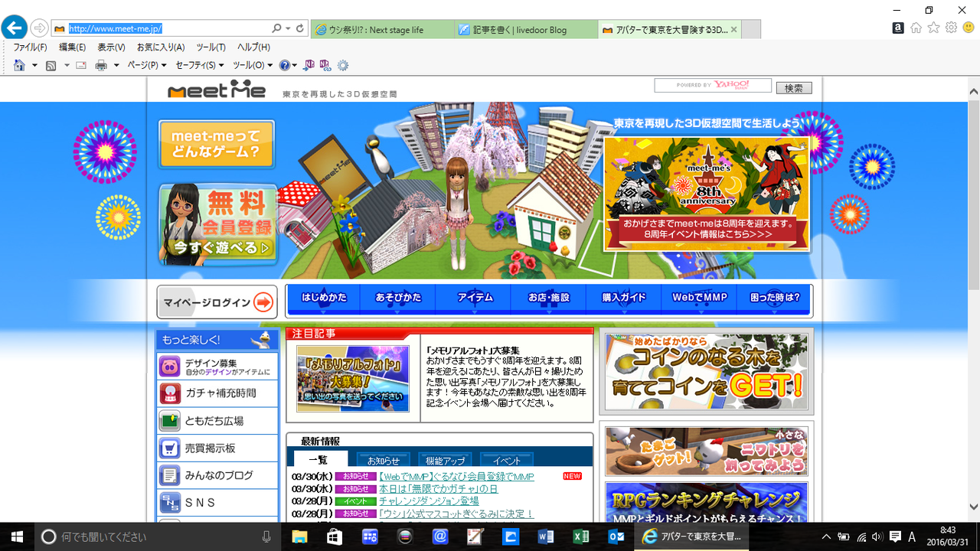980x551 pixels.
Task: Click the search magnifier in address bar
Action: tap(276, 28)
